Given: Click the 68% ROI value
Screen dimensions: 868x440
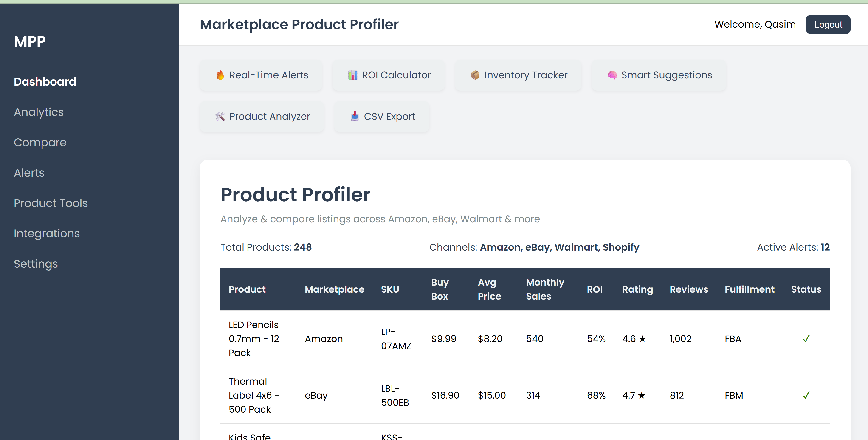Looking at the screenshot, I should click(596, 395).
